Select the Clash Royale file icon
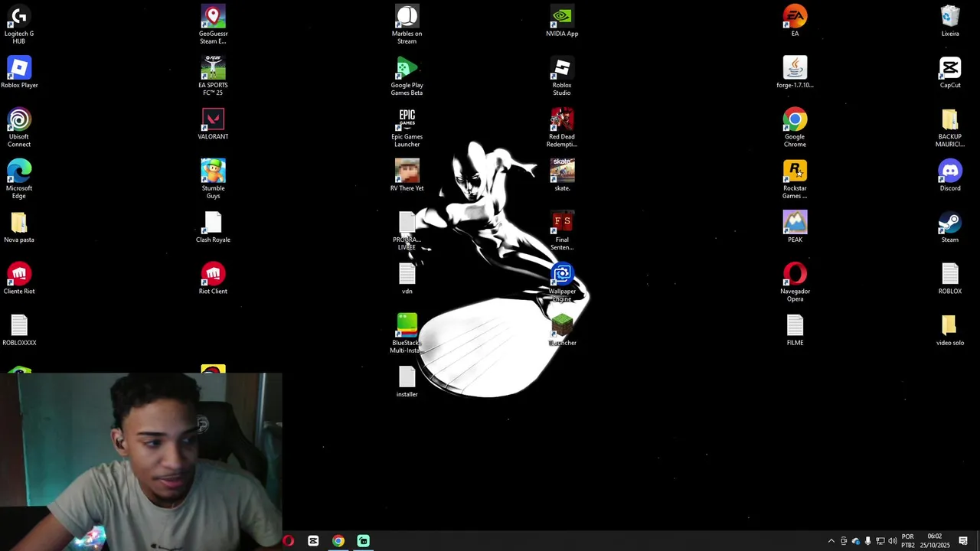The image size is (980, 551). point(213,227)
